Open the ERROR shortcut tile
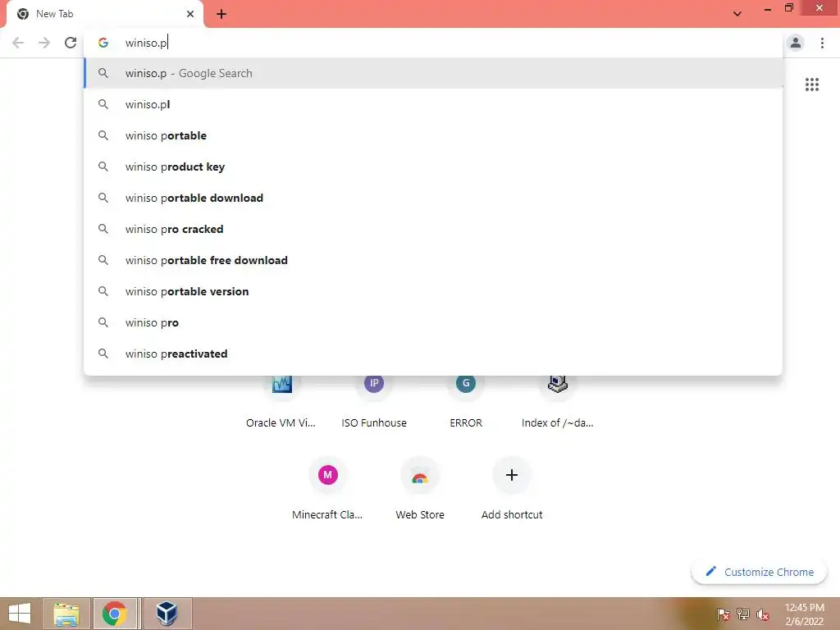Viewport: 840px width, 630px height. coord(466,402)
